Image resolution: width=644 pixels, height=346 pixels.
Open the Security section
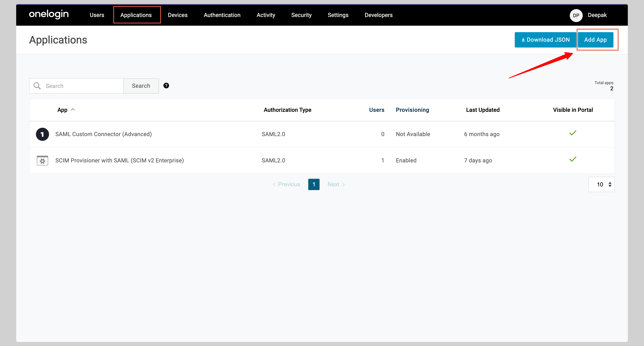[302, 15]
